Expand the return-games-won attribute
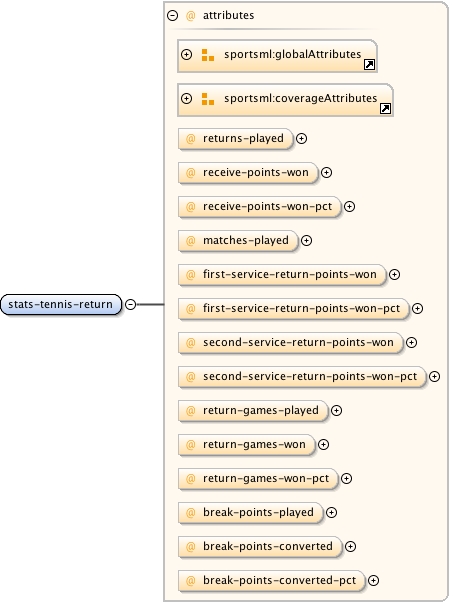Image resolution: width=466 pixels, height=603 pixels. click(323, 445)
